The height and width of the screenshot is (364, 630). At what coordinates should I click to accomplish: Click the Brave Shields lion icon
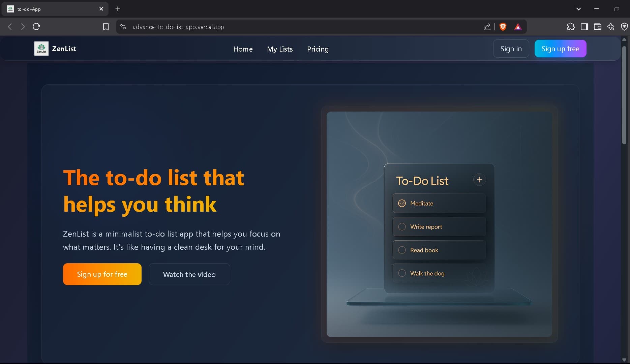click(503, 27)
